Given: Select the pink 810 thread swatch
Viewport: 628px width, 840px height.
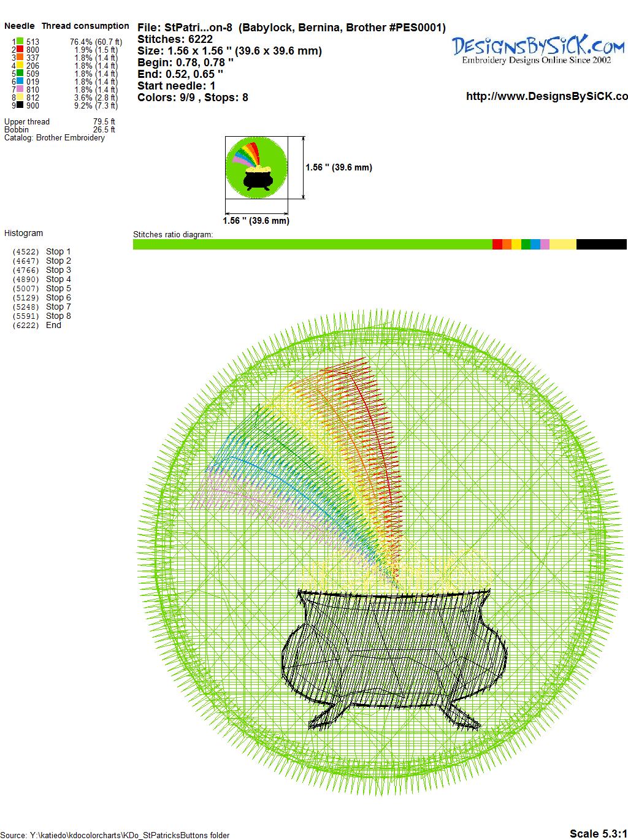Looking at the screenshot, I should (20, 90).
